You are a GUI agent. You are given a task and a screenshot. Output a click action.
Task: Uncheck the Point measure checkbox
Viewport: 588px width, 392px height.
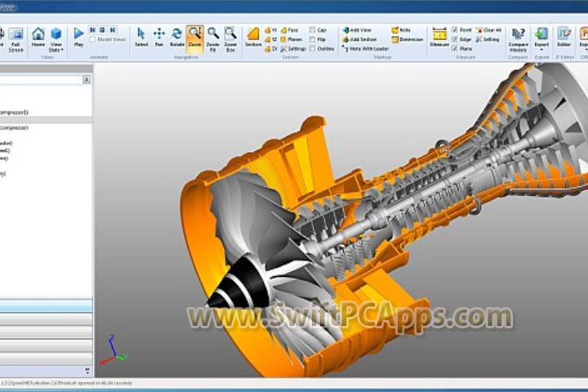(456, 29)
